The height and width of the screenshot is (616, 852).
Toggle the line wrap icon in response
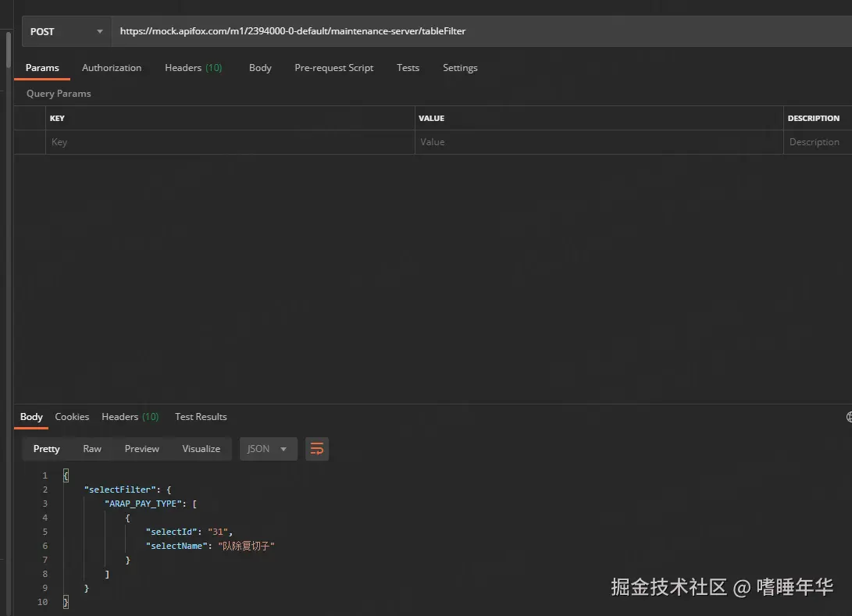(317, 449)
